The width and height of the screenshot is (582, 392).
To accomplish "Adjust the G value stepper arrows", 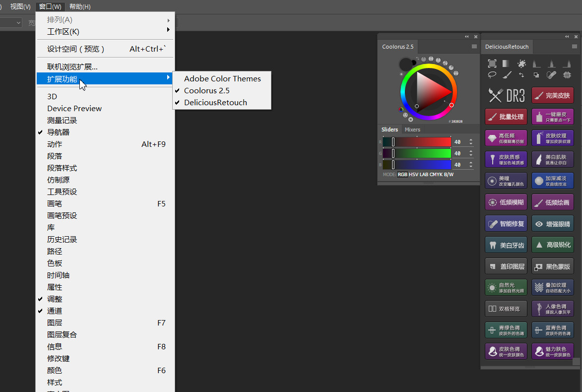I will pos(471,153).
